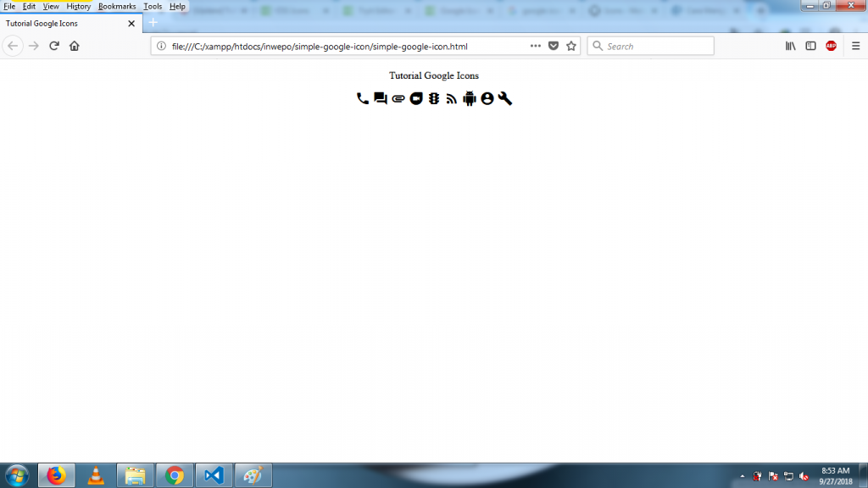Viewport: 868px width, 488px height.
Task: Open Visual Studio Code from taskbar
Action: pyautogui.click(x=214, y=476)
